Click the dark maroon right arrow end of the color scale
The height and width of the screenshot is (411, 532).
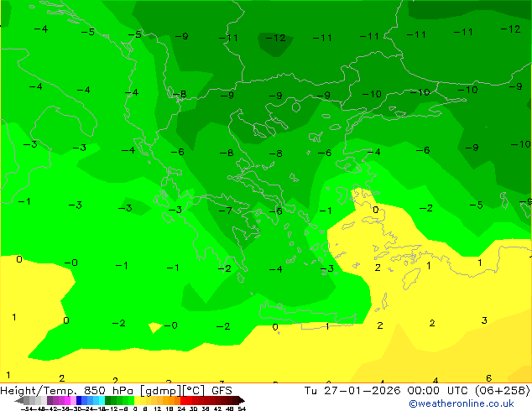point(242,401)
